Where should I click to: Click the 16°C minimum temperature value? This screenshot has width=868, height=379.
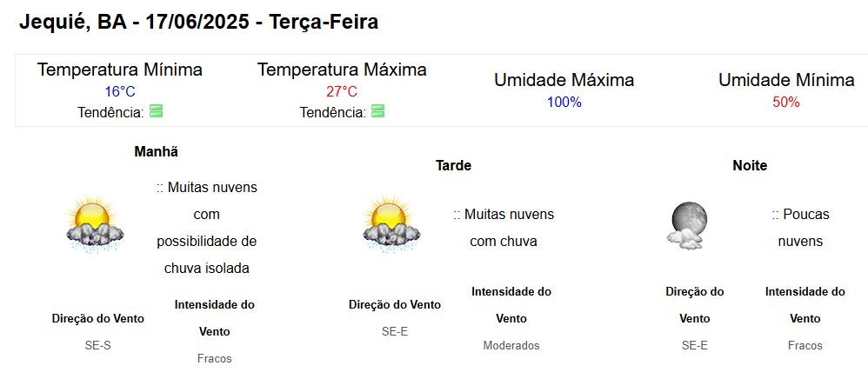coord(120,91)
